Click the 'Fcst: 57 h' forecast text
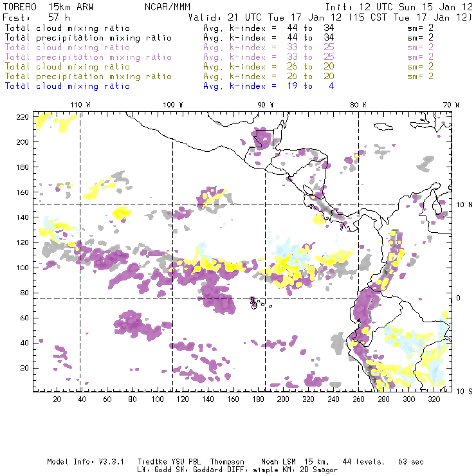The width and height of the screenshot is (476, 476). pos(36,17)
